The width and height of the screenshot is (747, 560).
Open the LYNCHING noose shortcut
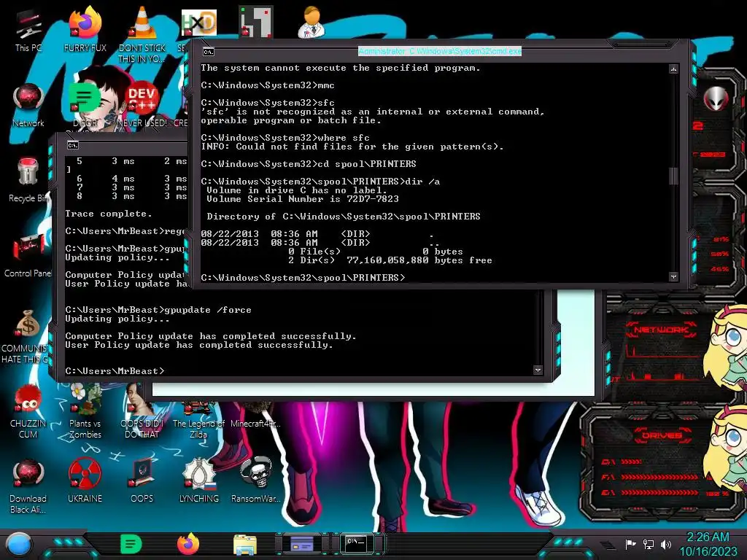(x=198, y=481)
